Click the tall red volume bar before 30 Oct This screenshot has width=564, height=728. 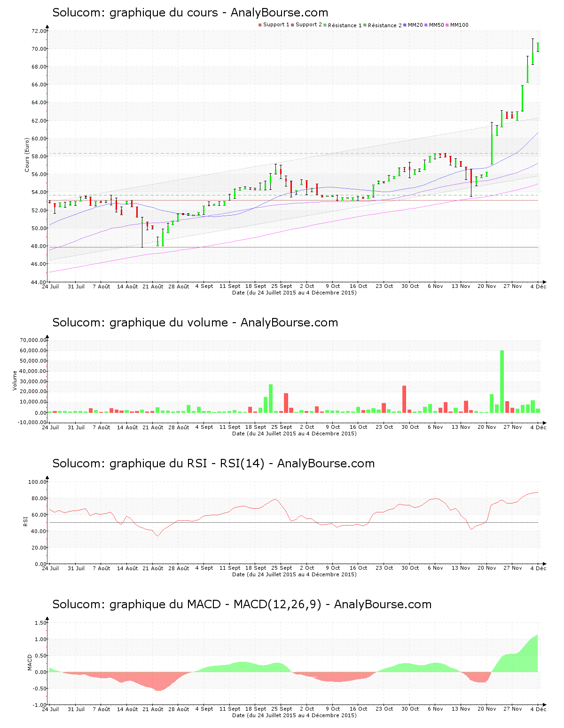(x=404, y=399)
